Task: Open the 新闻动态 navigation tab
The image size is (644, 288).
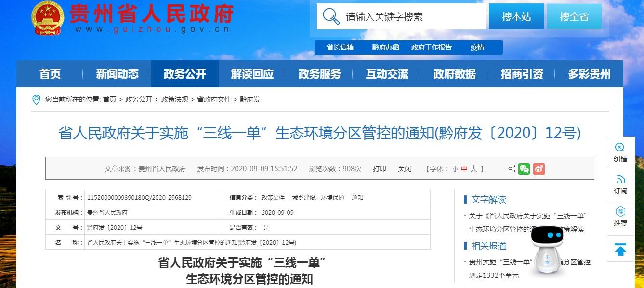Action: [117, 74]
